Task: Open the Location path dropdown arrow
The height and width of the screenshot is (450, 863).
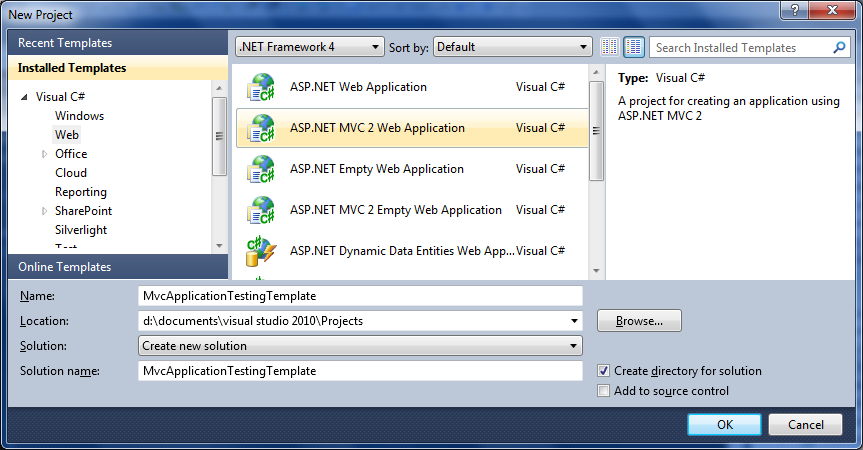Action: pos(574,321)
